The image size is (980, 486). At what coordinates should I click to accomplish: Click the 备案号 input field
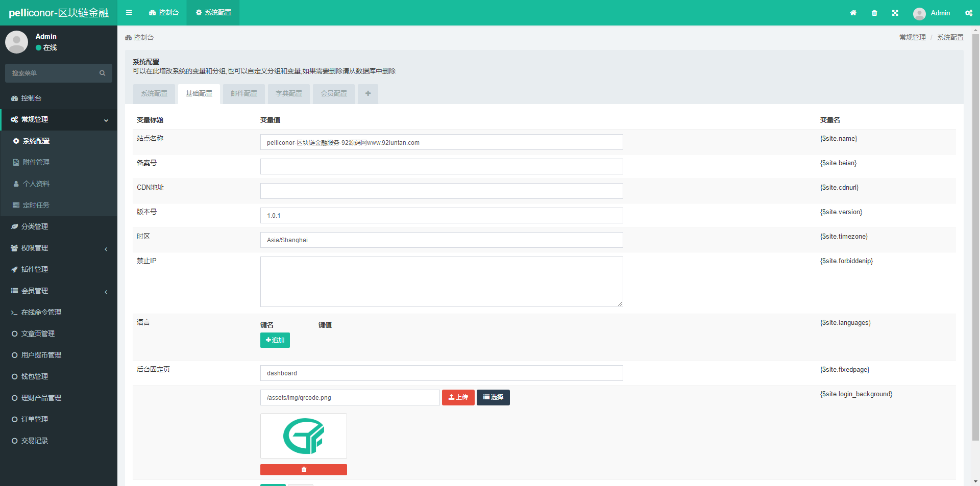click(442, 167)
